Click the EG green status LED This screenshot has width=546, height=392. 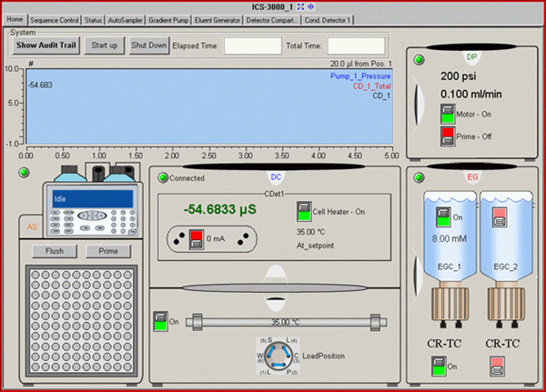pos(419,177)
